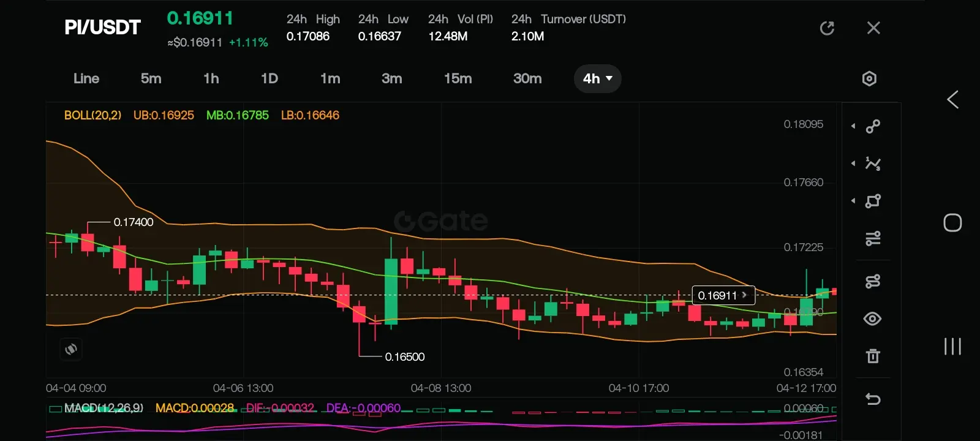980x441 pixels.
Task: Select the 1D interval tab
Action: pyautogui.click(x=269, y=78)
